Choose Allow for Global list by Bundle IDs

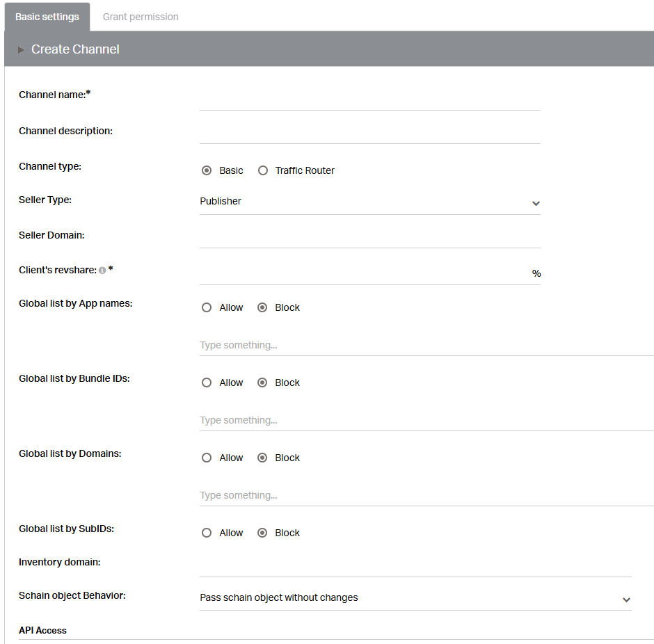[207, 383]
